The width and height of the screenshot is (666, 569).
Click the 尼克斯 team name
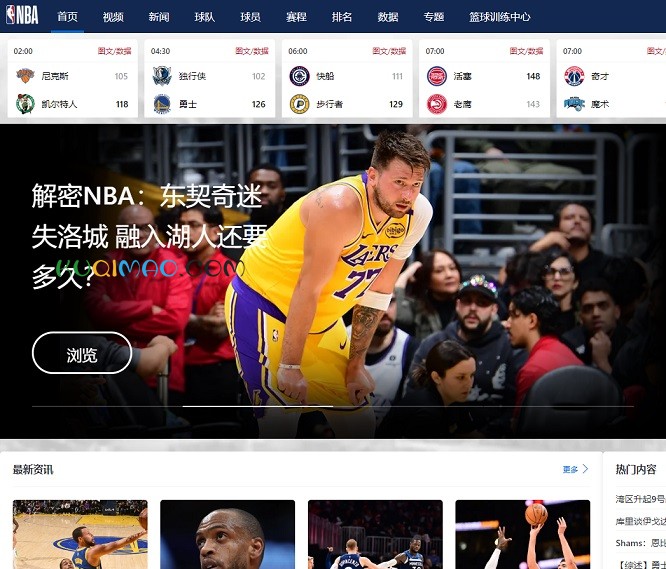(x=55, y=76)
